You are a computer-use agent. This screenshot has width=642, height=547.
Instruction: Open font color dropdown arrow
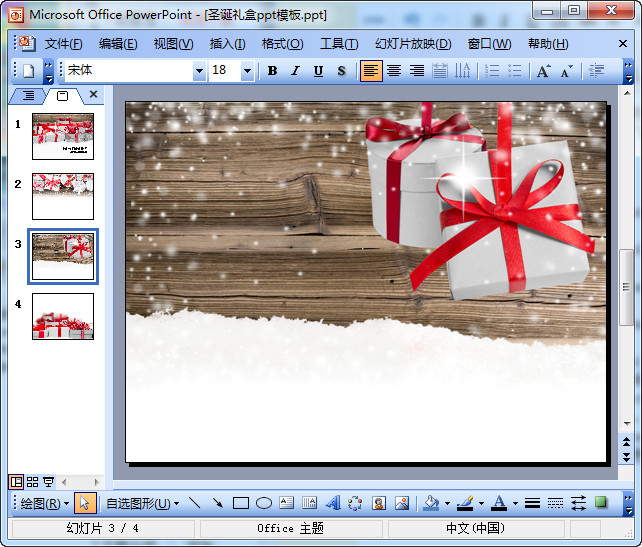point(515,503)
